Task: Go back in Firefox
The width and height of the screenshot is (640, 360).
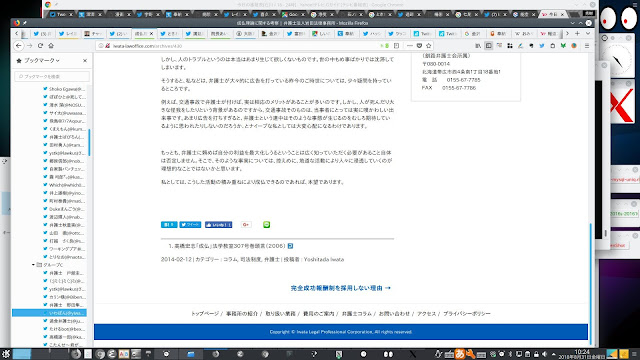Action: (x=19, y=46)
